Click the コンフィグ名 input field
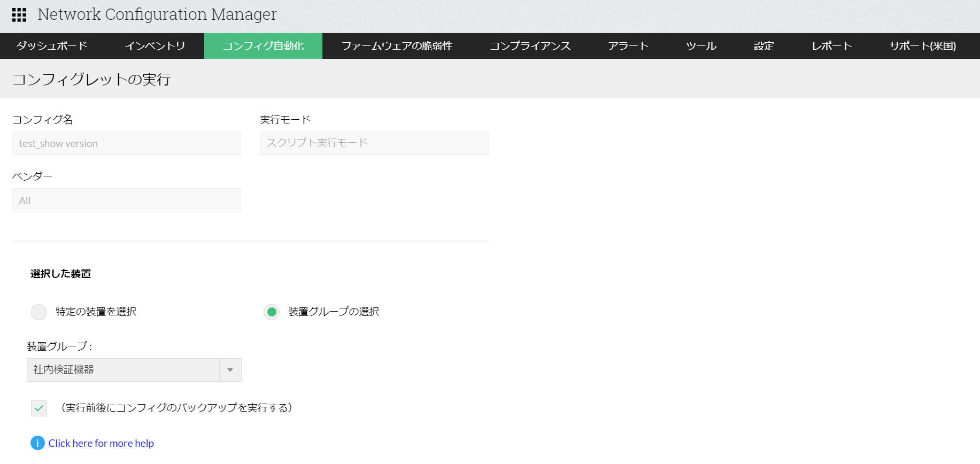This screenshot has height=464, width=980. tap(127, 143)
